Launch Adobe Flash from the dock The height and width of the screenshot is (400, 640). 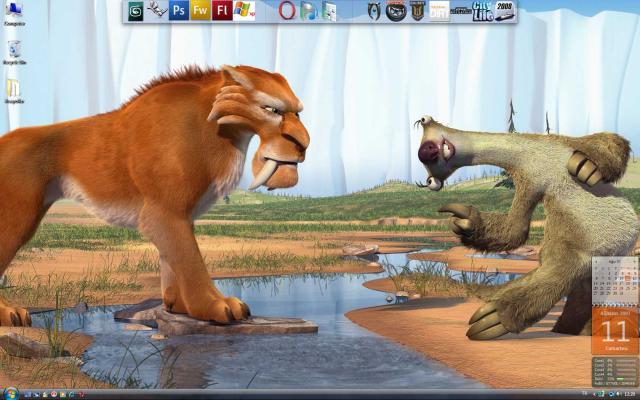pyautogui.click(x=222, y=11)
